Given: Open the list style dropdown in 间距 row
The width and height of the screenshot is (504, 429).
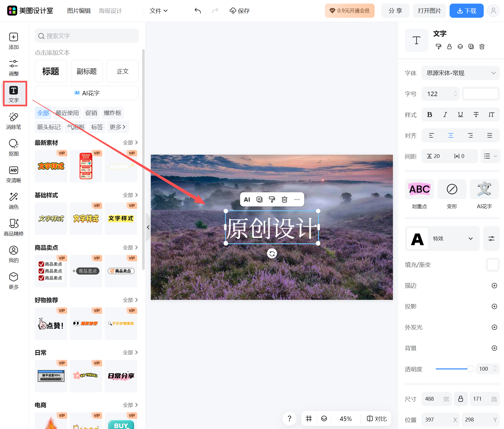Looking at the screenshot, I should 490,156.
